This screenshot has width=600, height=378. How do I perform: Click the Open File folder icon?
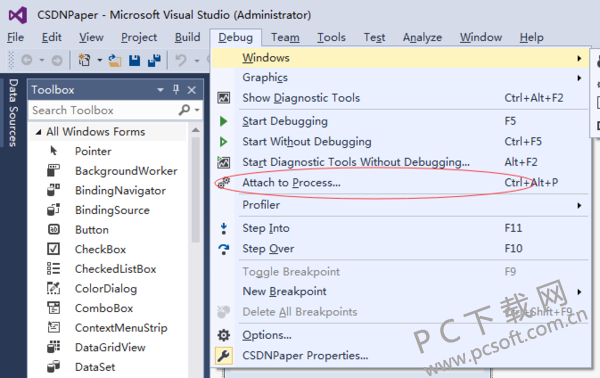pos(115,60)
